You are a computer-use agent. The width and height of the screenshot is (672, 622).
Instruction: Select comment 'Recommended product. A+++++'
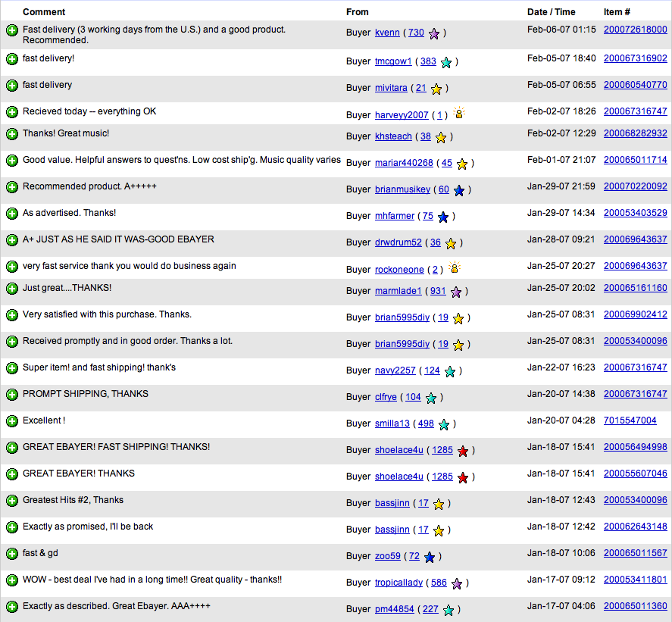click(89, 186)
